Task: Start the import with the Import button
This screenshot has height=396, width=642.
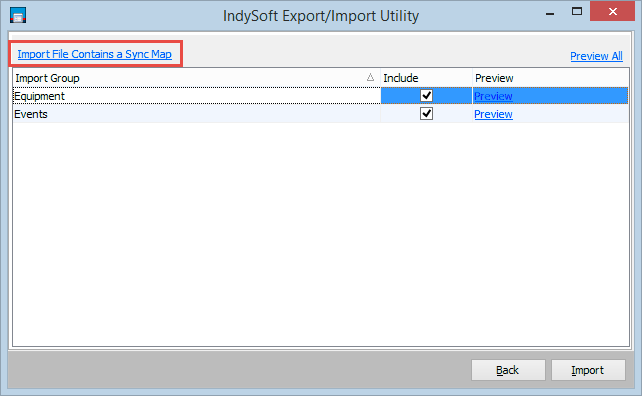Action: click(x=588, y=370)
